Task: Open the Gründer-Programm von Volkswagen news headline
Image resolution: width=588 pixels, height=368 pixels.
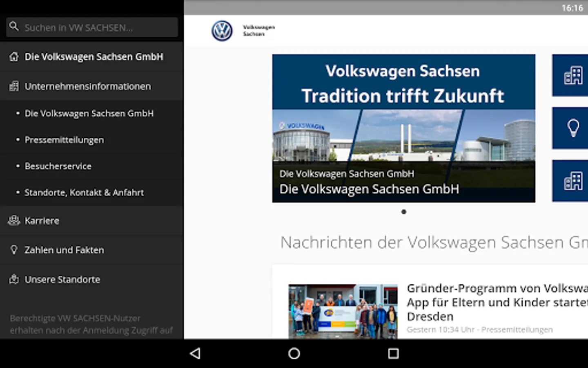Action: (x=497, y=303)
